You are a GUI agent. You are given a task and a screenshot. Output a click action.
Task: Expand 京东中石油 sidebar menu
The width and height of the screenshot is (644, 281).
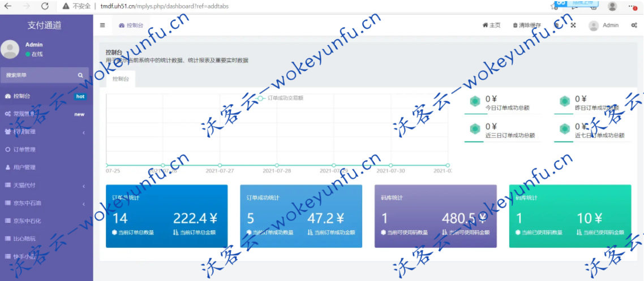46,203
